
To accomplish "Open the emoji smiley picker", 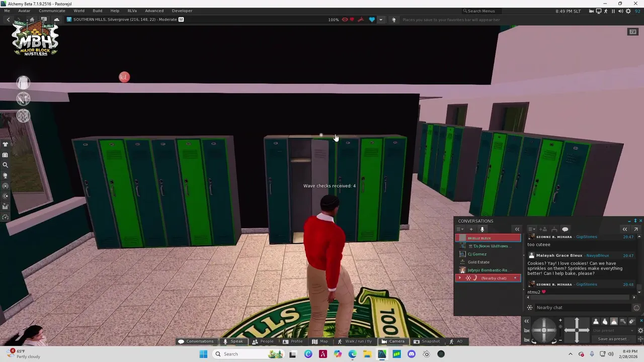I will point(636,308).
